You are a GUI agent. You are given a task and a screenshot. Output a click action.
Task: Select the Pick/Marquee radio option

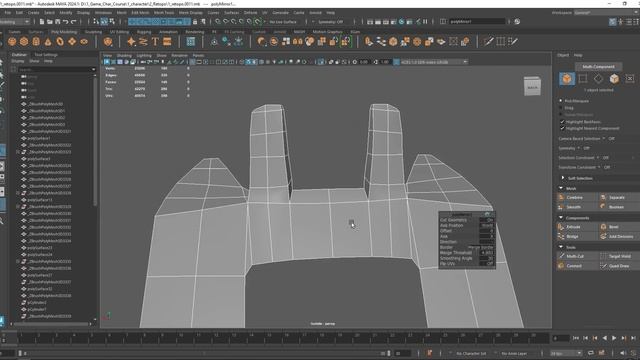coord(561,100)
